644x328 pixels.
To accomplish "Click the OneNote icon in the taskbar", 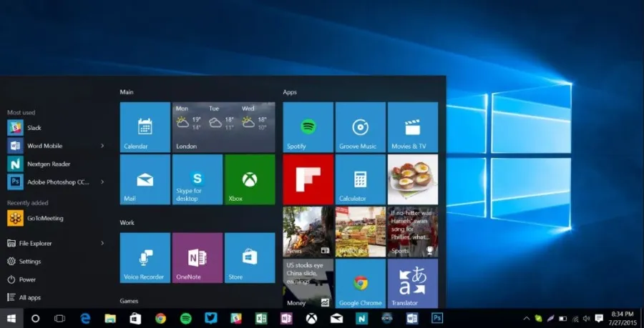I will click(286, 318).
